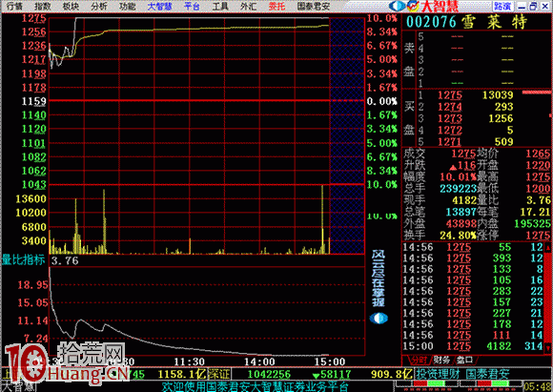Click the blue eye logo icon in title bar
This screenshot has width=553, height=392.
pyautogui.click(x=398, y=6)
